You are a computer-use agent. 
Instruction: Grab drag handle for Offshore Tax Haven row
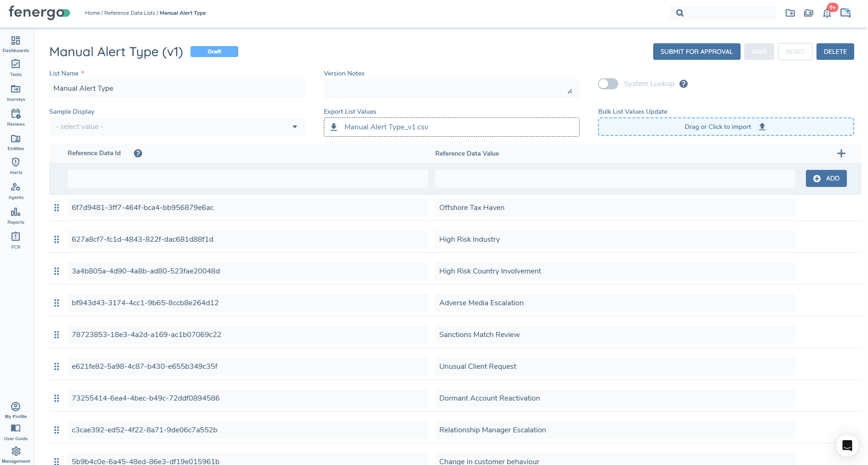[57, 208]
